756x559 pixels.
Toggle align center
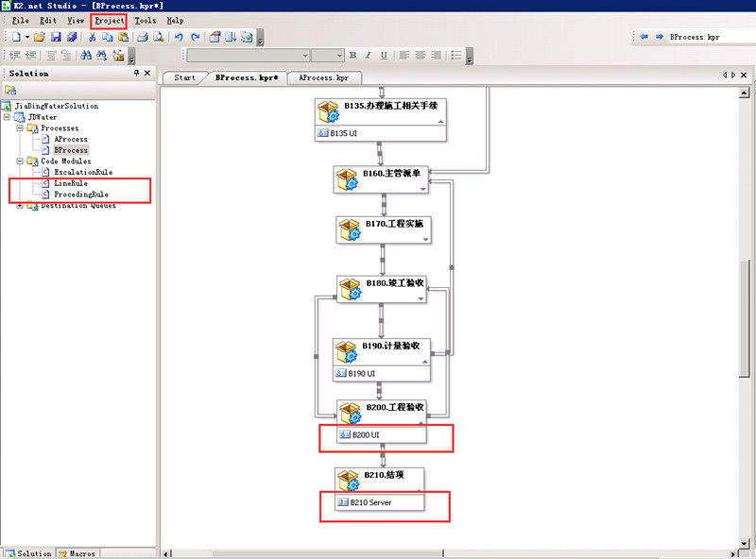(x=420, y=55)
